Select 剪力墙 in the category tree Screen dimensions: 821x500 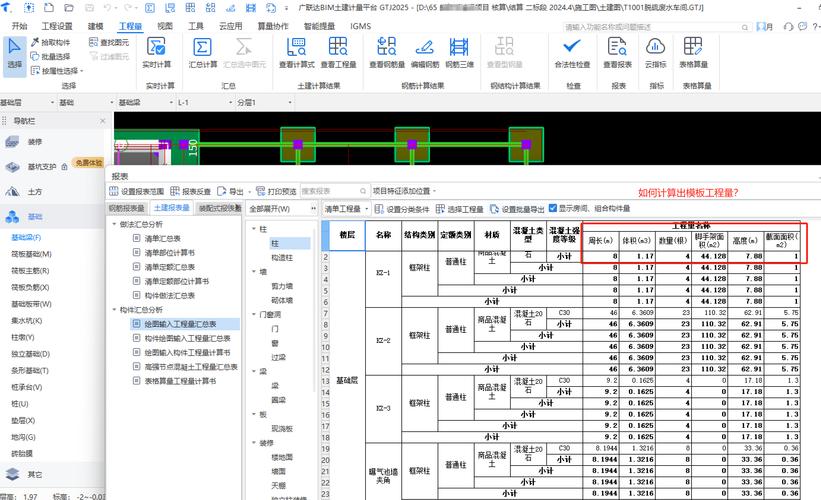pos(282,286)
